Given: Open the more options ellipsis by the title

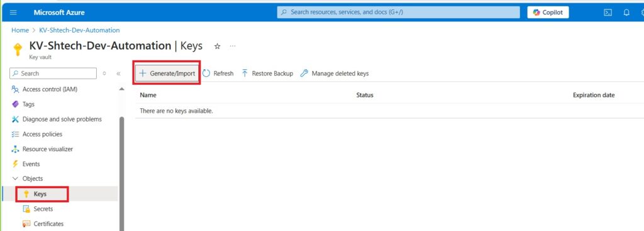Looking at the screenshot, I should (233, 46).
